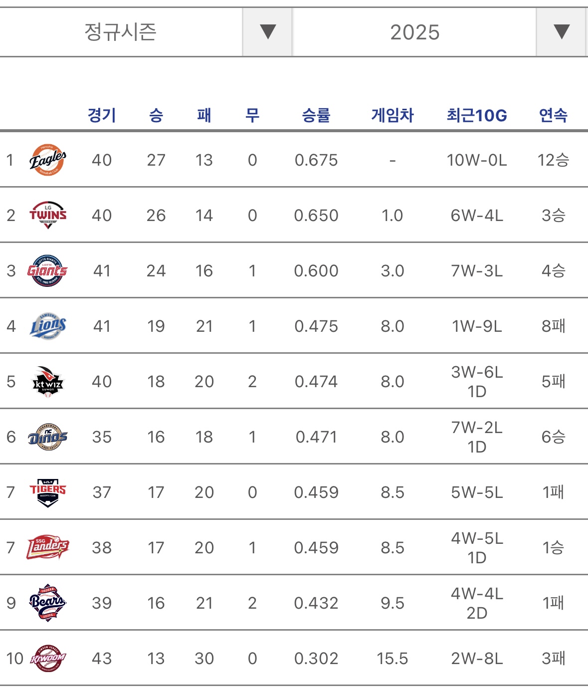
Task: Click the Hanwha Eagles team logo
Action: point(47,160)
